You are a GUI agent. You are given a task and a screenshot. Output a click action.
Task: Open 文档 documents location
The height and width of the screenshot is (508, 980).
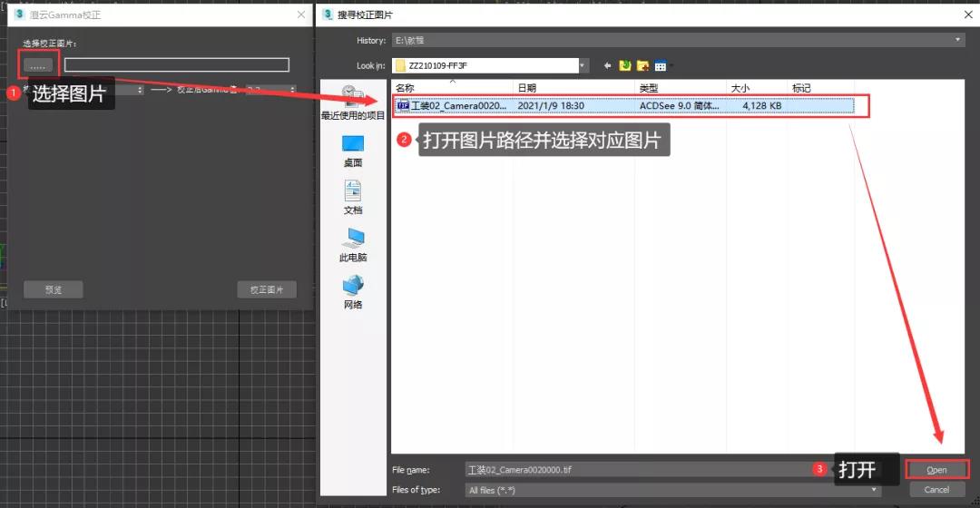coord(353,197)
